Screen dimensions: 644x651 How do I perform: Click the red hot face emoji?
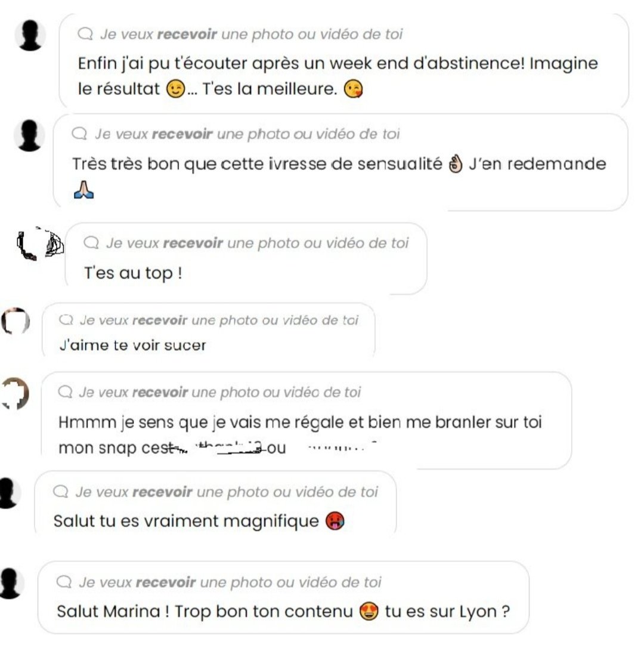coord(335,521)
